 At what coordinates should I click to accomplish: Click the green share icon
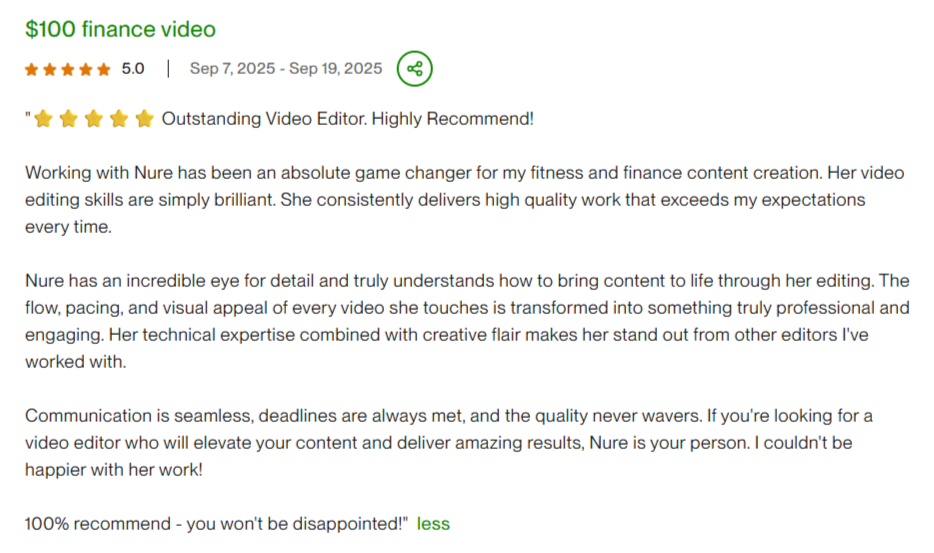(x=415, y=69)
